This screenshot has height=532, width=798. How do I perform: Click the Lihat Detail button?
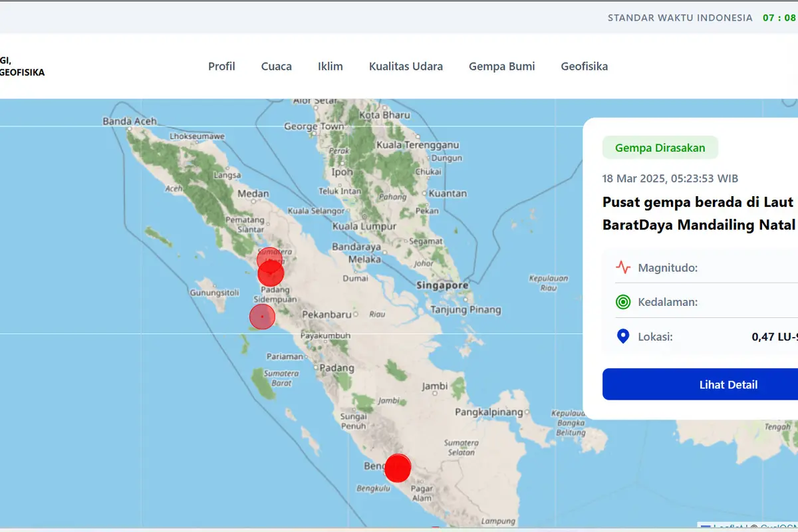700,384
